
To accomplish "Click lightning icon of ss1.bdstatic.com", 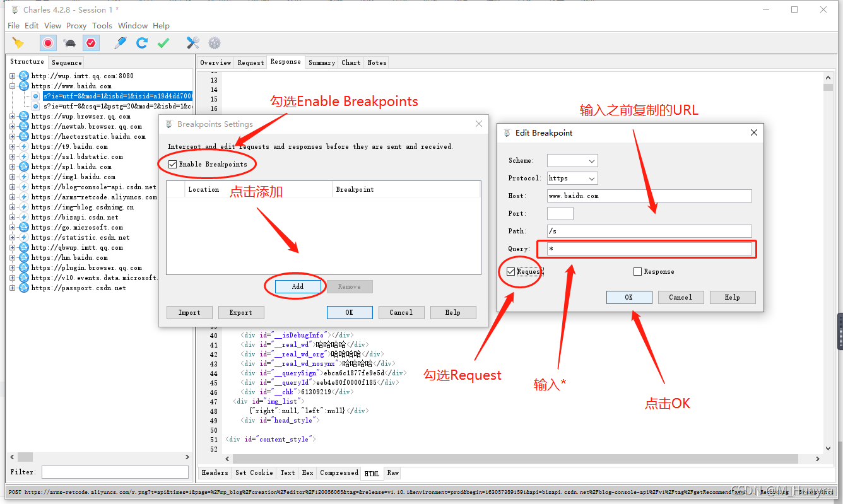I will click(24, 156).
